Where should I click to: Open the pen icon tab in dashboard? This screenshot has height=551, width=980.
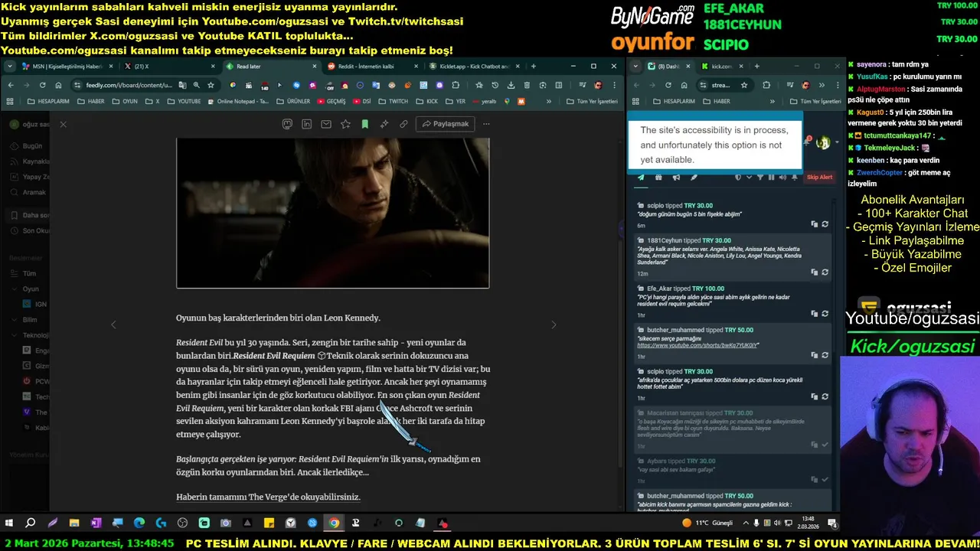click(694, 178)
